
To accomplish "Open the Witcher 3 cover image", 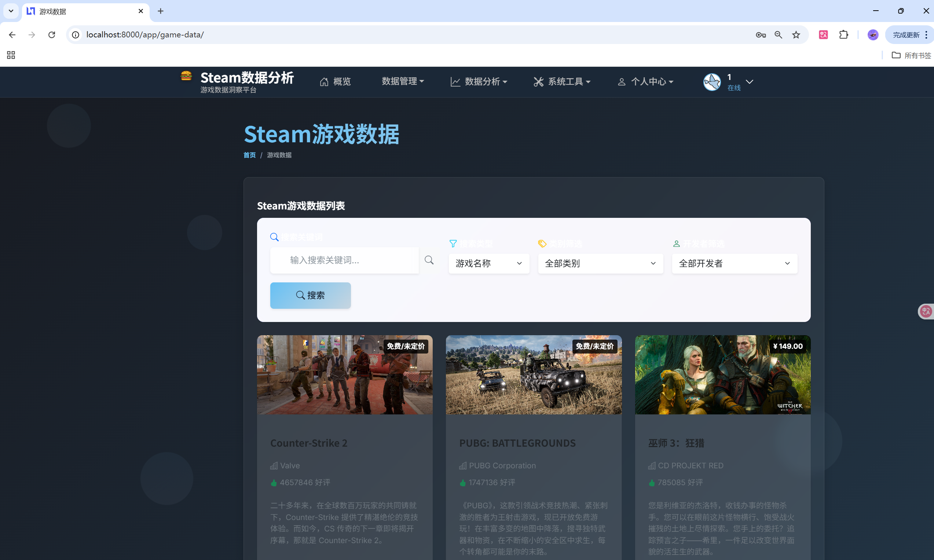I will coord(722,375).
